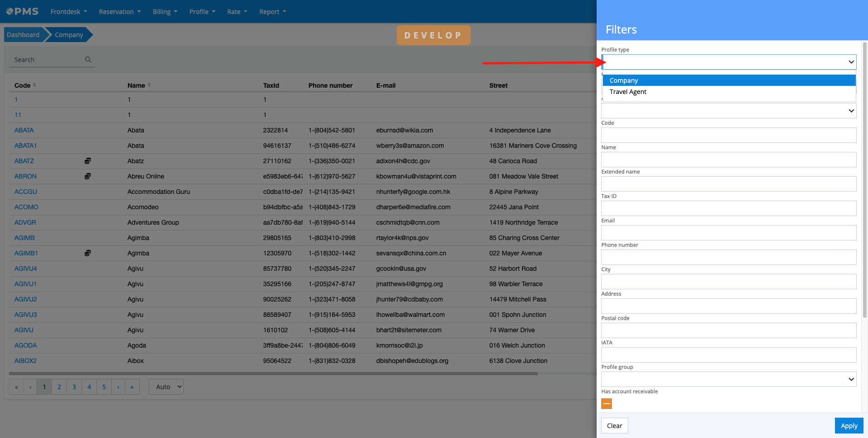
Task: Click the coins icon in ABRON row
Action: click(x=88, y=176)
